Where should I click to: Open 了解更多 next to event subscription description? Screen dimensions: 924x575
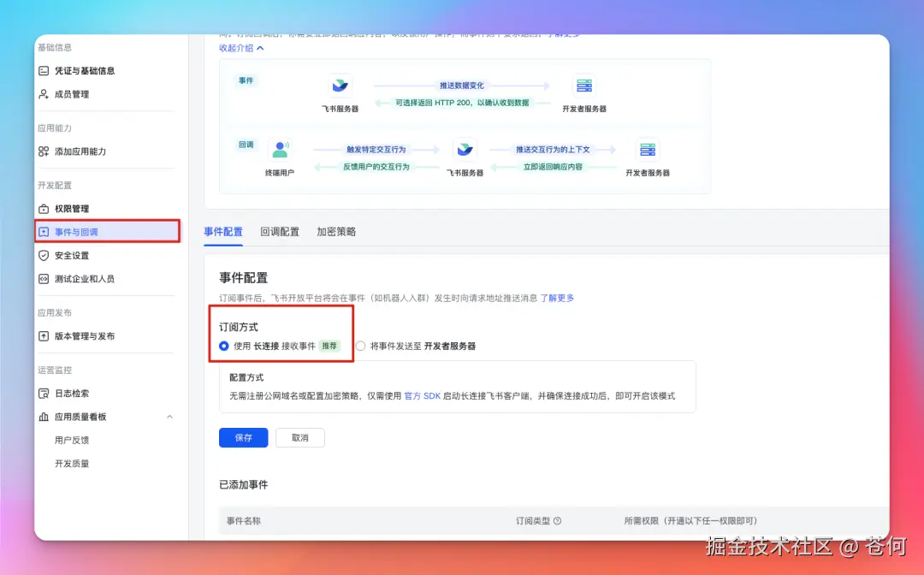pyautogui.click(x=558, y=298)
